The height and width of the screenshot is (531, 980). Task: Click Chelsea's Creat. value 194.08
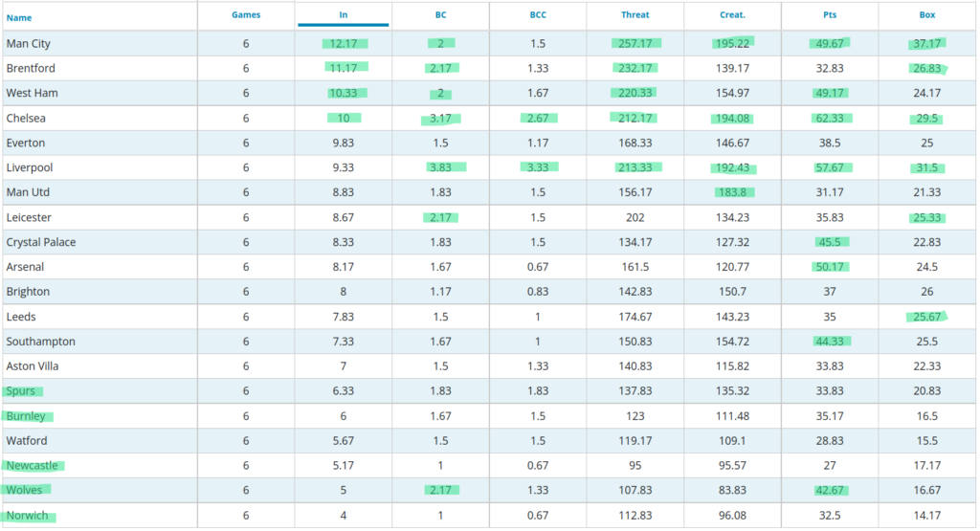click(x=732, y=118)
